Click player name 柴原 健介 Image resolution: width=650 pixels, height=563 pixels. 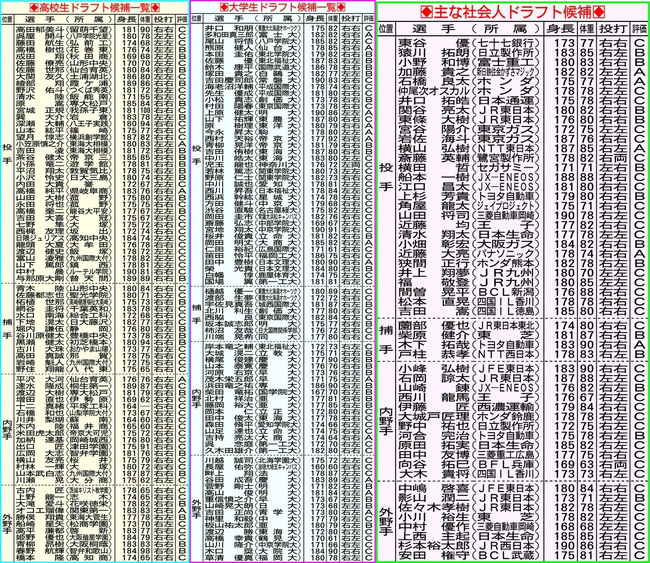[x=434, y=335]
